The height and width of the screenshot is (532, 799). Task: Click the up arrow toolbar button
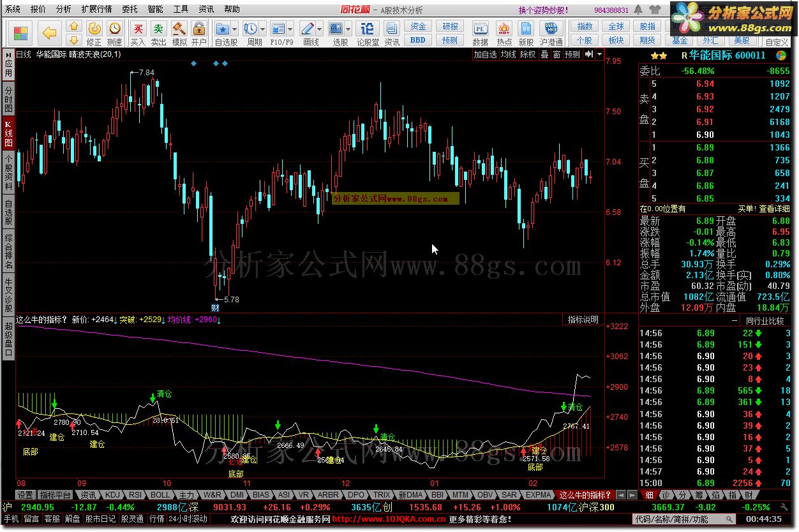point(74,26)
